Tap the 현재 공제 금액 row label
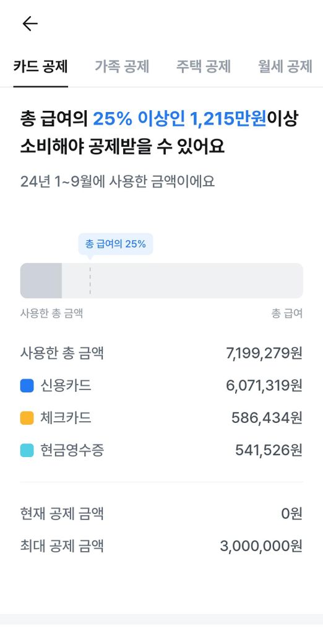This screenshot has width=323, height=644. coord(62,513)
